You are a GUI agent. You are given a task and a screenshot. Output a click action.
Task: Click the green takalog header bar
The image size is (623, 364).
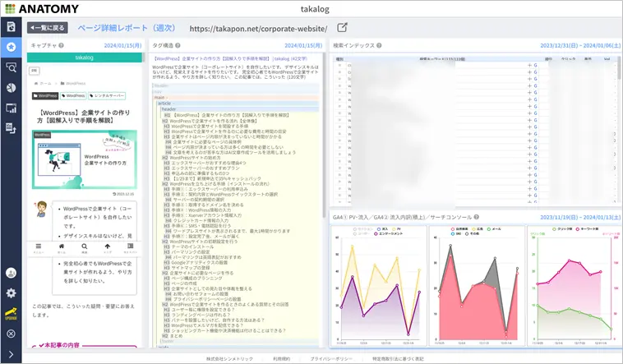click(x=84, y=58)
